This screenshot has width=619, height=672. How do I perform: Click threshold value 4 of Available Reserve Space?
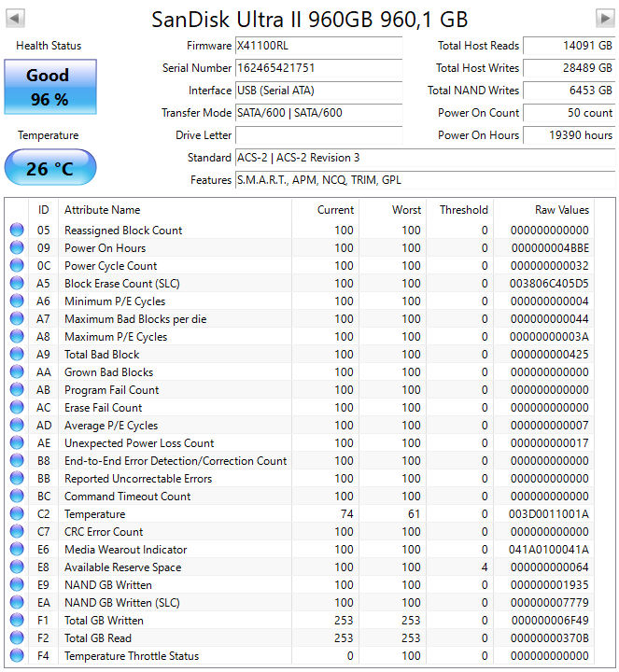[485, 567]
